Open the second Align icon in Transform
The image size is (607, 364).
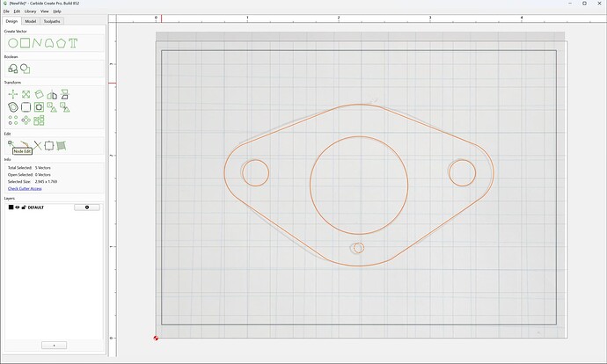(64, 107)
